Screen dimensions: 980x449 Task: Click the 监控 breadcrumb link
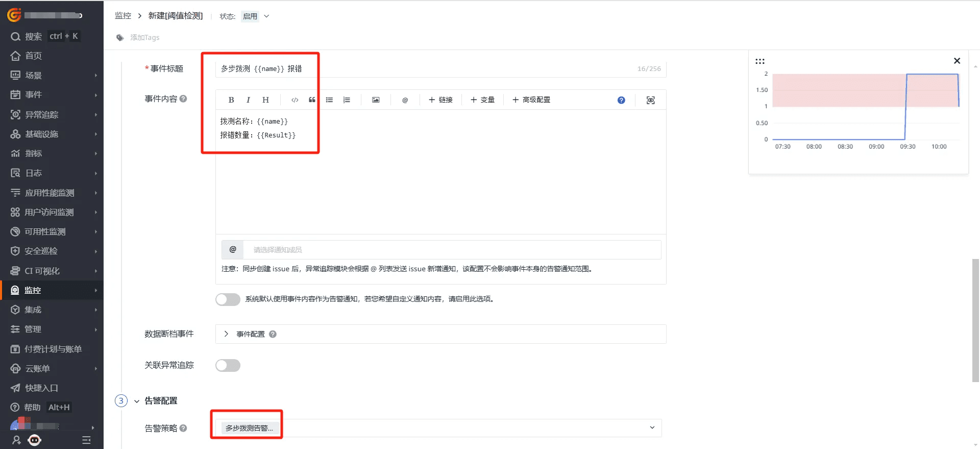tap(123, 16)
